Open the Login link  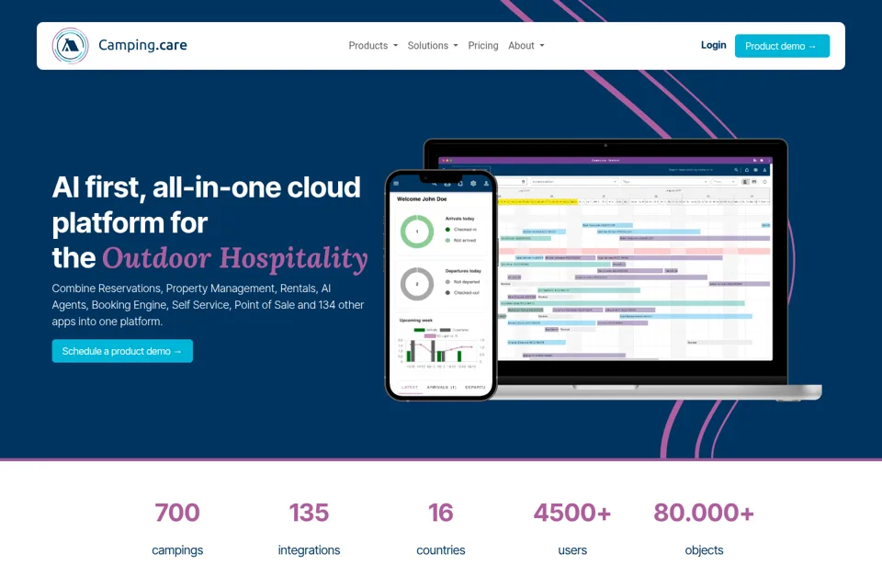[713, 45]
